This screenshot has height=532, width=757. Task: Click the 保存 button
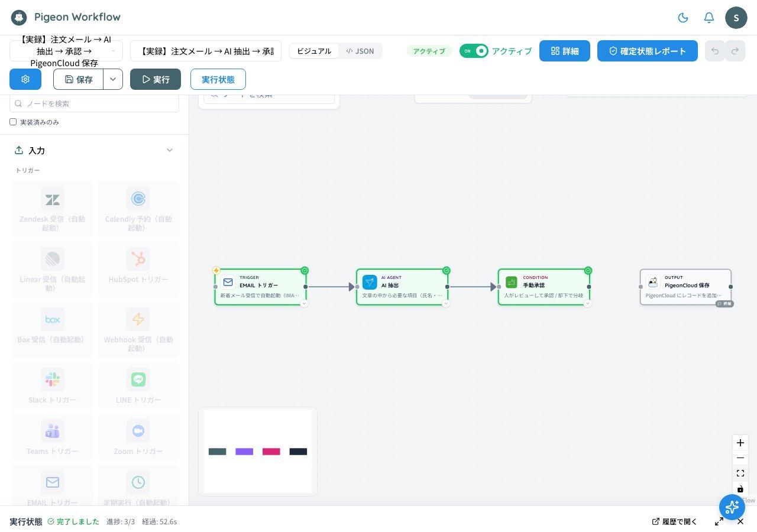(79, 79)
